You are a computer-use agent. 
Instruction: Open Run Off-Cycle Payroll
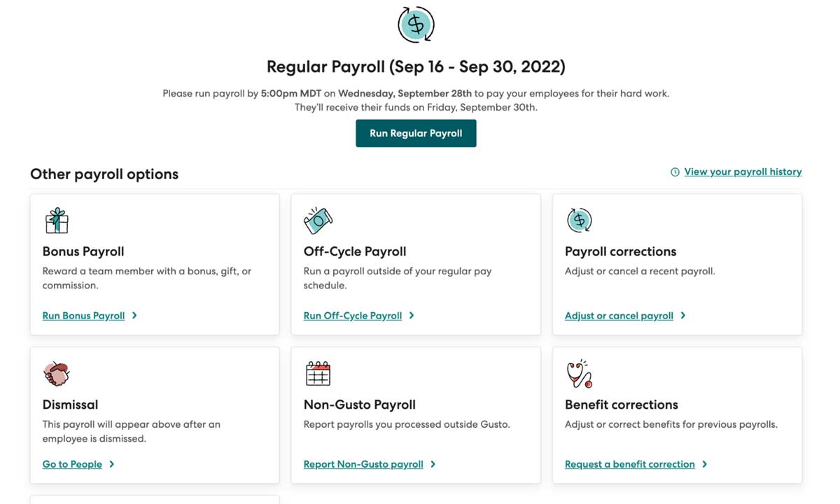[x=353, y=316]
